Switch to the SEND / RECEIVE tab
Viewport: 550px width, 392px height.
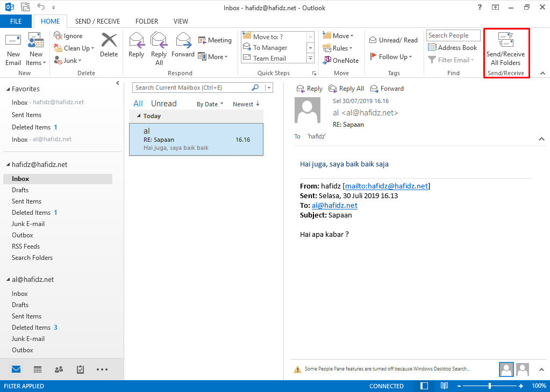(97, 21)
